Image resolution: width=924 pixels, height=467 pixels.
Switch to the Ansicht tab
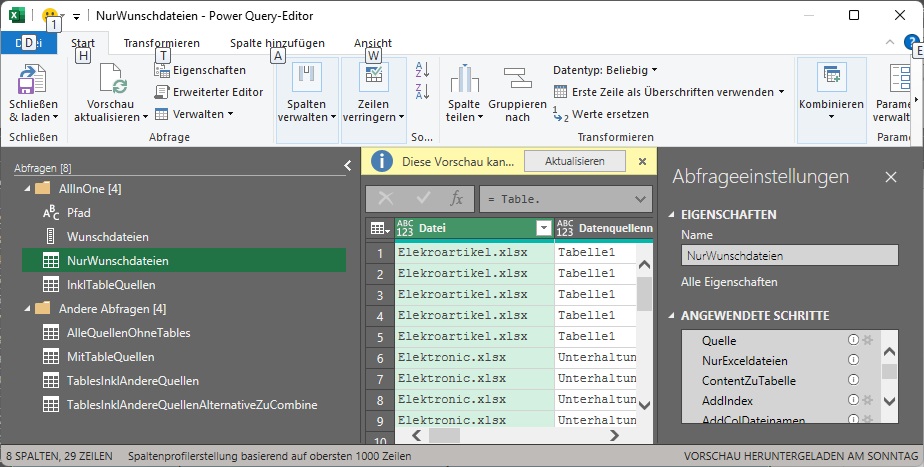click(x=373, y=43)
